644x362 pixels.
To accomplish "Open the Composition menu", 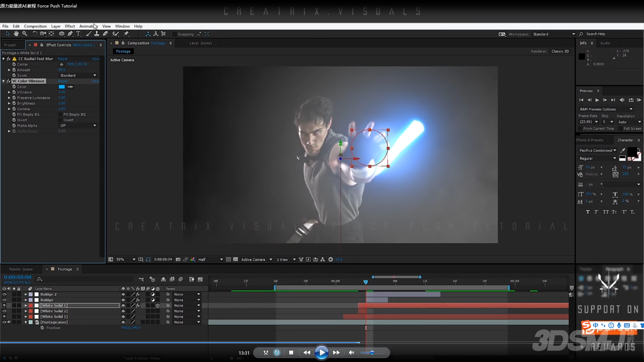I will coord(35,26).
